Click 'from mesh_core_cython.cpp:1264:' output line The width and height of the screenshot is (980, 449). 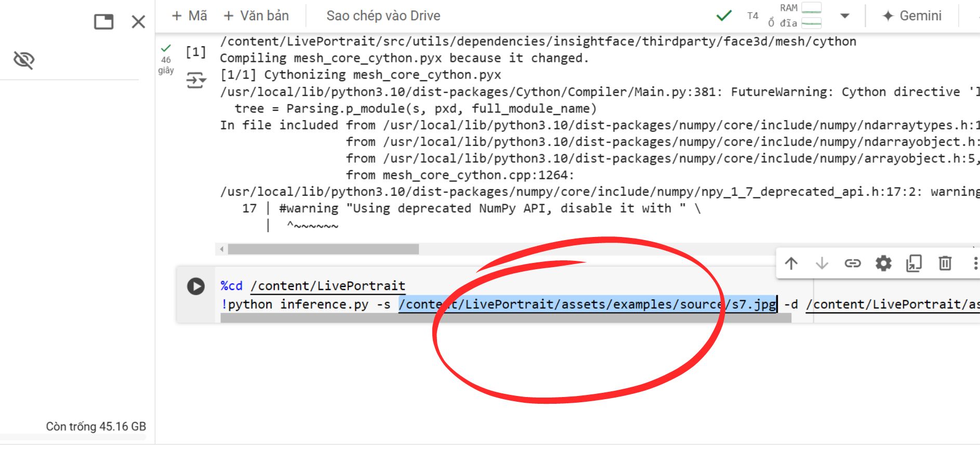point(460,175)
